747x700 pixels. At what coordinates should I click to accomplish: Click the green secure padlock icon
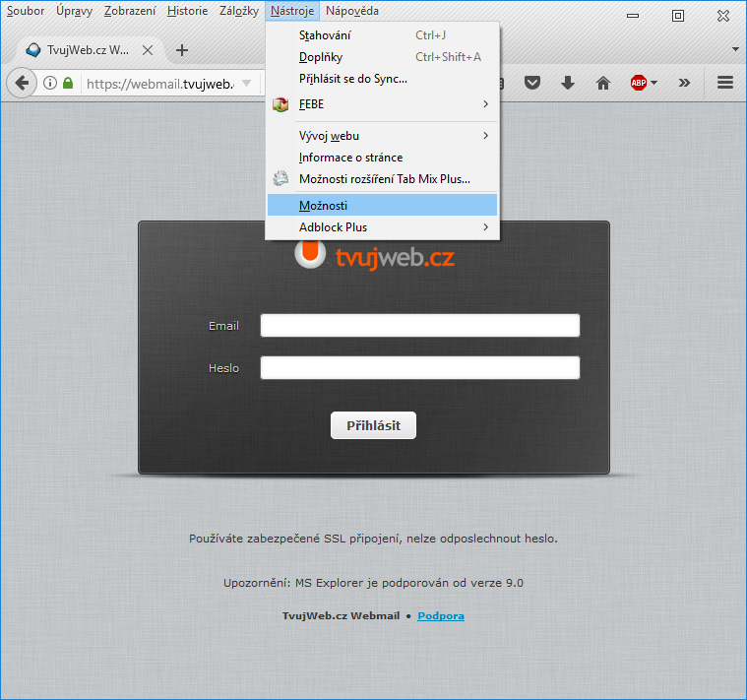coord(68,84)
